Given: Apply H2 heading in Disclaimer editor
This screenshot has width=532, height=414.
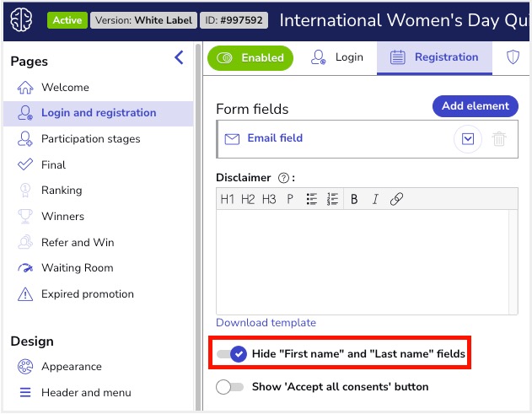Looking at the screenshot, I should click(248, 199).
